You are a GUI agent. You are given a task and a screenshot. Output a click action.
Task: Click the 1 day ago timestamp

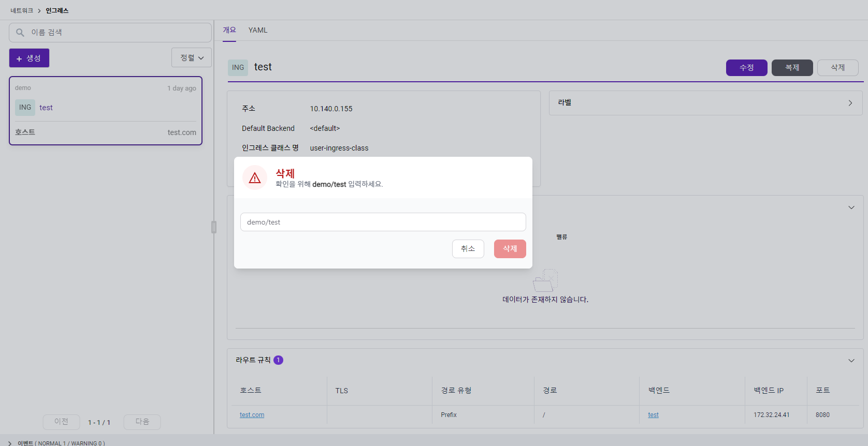click(x=181, y=88)
